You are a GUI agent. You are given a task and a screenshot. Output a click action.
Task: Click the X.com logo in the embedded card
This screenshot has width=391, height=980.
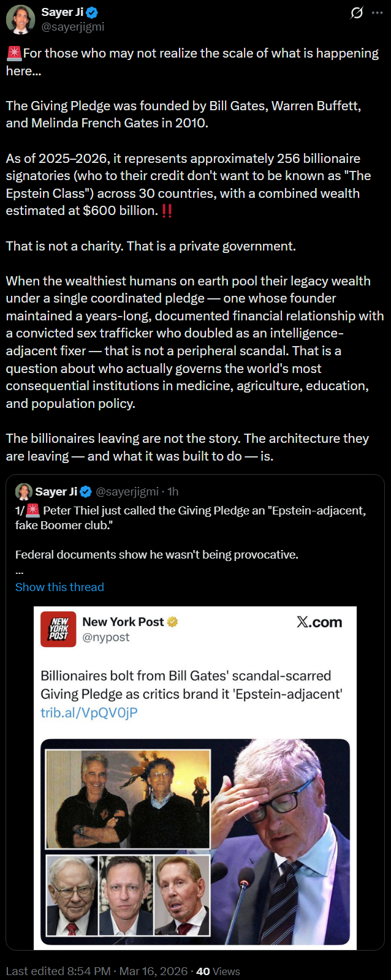click(x=319, y=622)
